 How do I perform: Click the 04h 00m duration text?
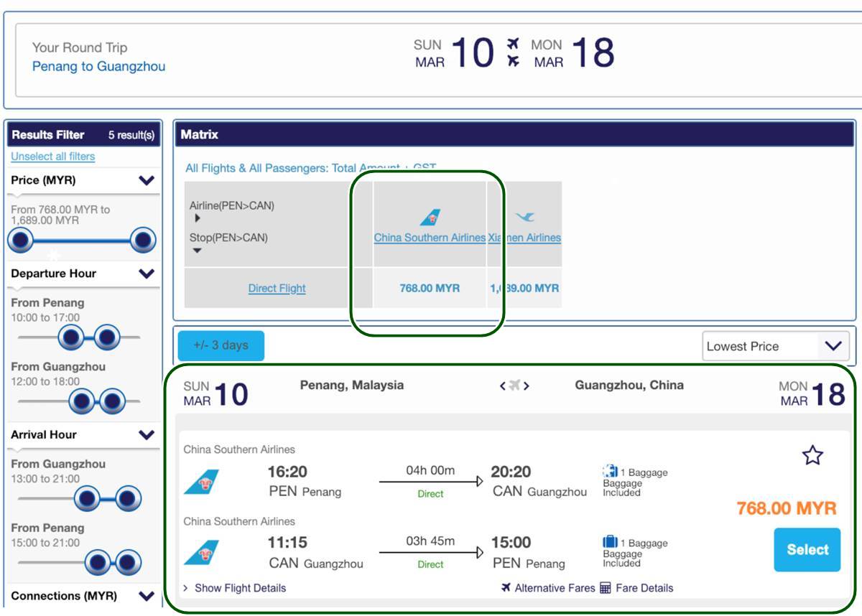pos(430,470)
